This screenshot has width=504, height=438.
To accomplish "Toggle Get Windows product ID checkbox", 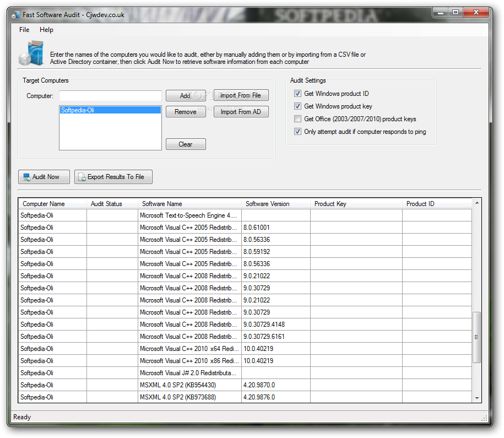I will point(297,94).
